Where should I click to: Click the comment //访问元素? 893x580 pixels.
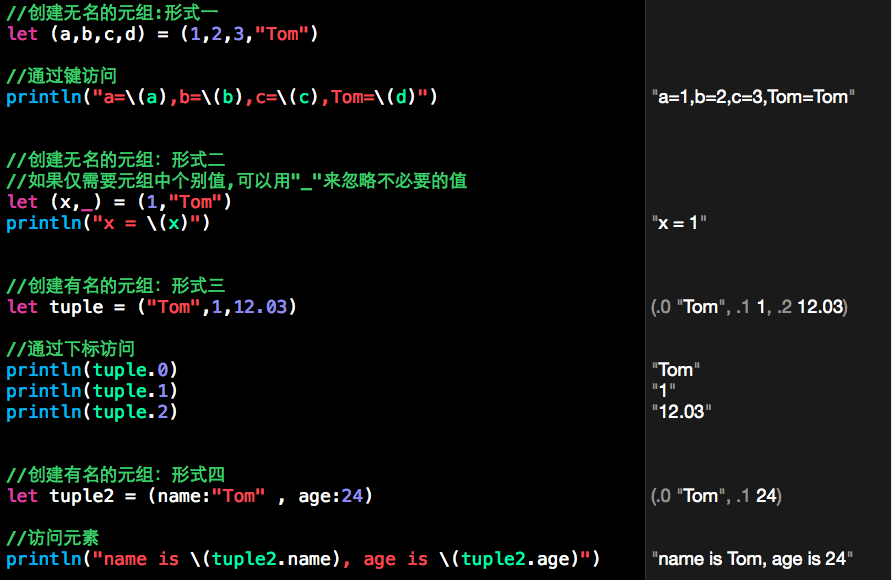pos(52,537)
